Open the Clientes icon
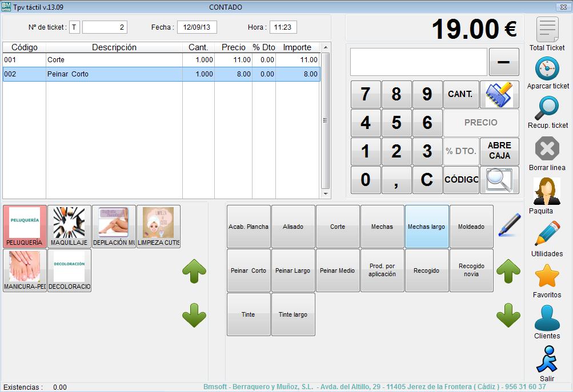This screenshot has height=392, width=573. [x=547, y=318]
